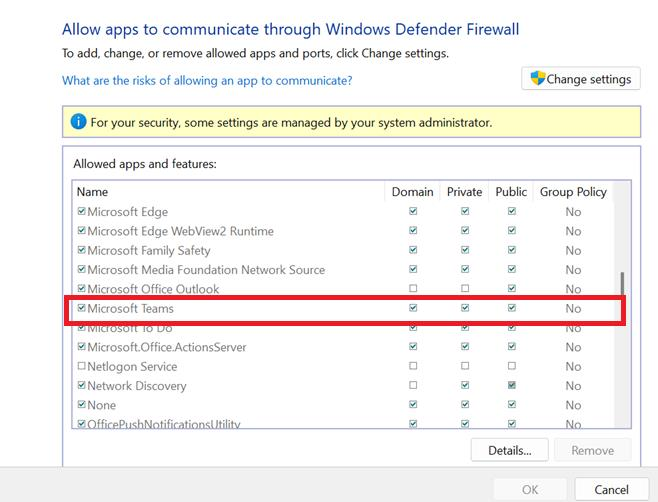658x502 pixels.
Task: Uncheck Public for the None entry
Action: coord(512,404)
